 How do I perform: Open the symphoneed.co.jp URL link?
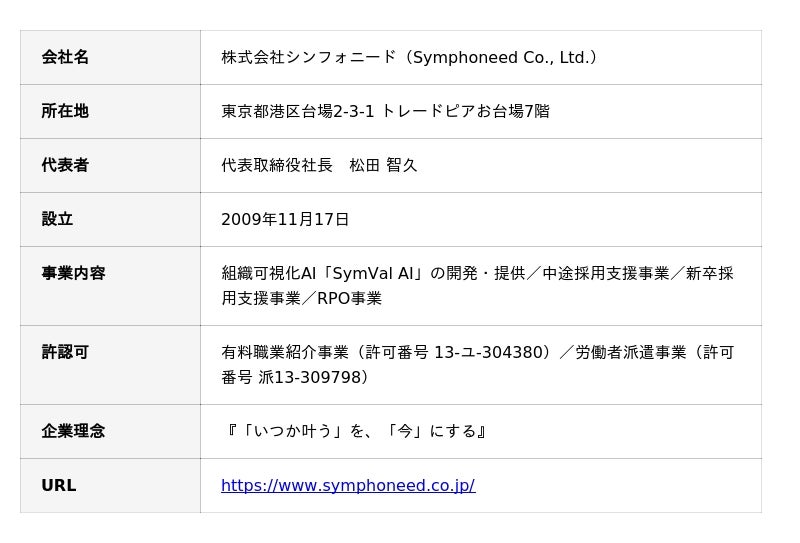tap(348, 485)
